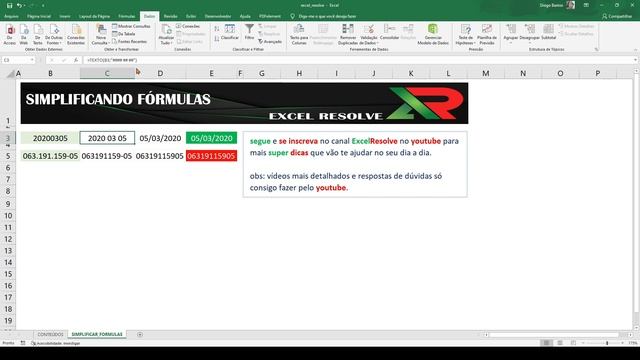The image size is (640, 360).
Task: Open the Arquivo tab
Action: [x=11, y=16]
